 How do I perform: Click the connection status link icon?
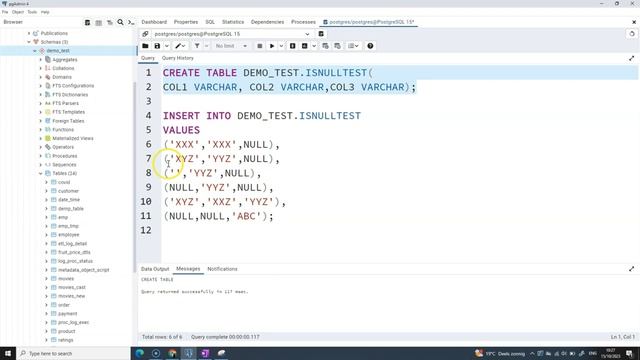point(145,34)
